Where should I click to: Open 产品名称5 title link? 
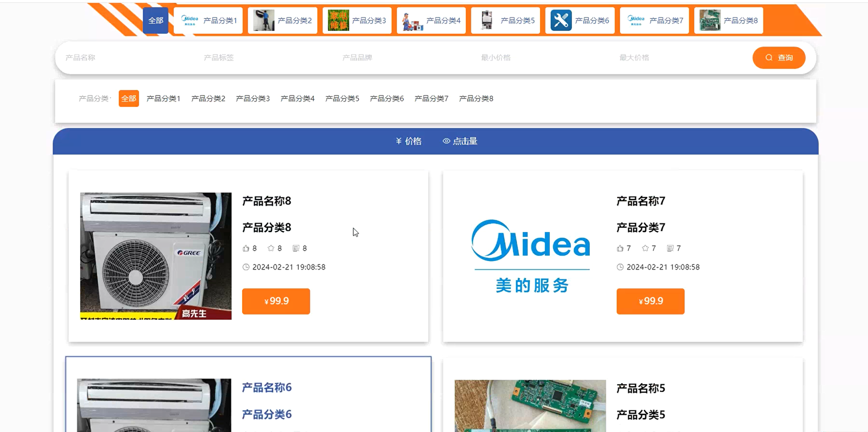pos(641,388)
